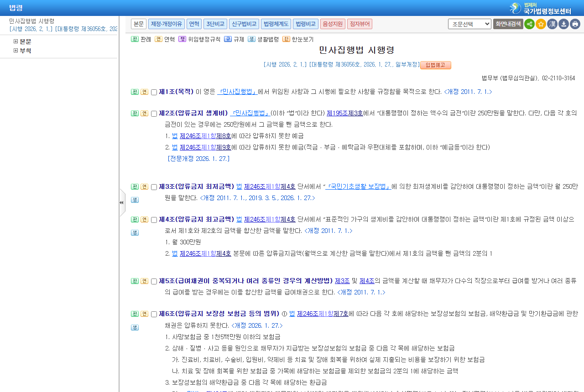Screen dimensions: 584x392
Task: Add law to favorites with star icon
Action: 541,24
